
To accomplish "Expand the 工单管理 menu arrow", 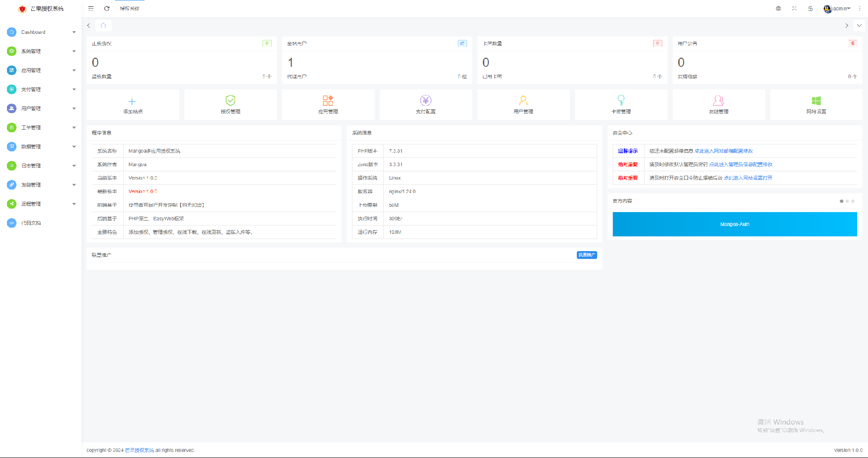I will [74, 128].
